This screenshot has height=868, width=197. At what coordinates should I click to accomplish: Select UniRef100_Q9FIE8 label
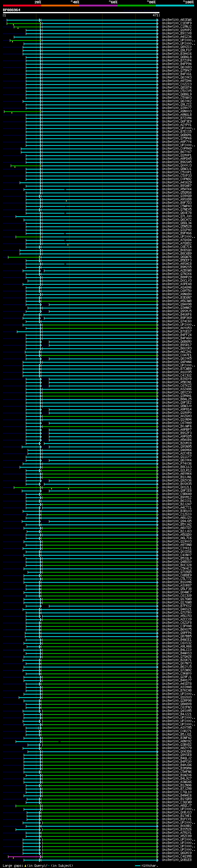177,491
